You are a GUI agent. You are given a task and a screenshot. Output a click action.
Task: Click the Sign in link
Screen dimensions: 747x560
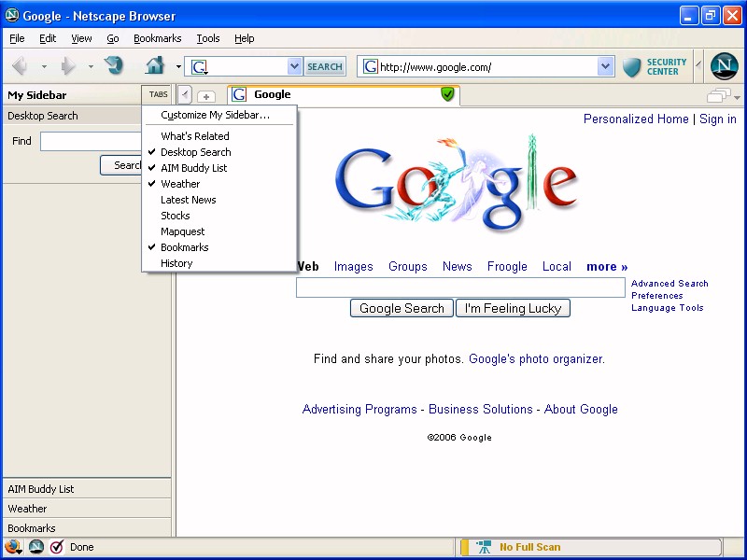pos(717,119)
